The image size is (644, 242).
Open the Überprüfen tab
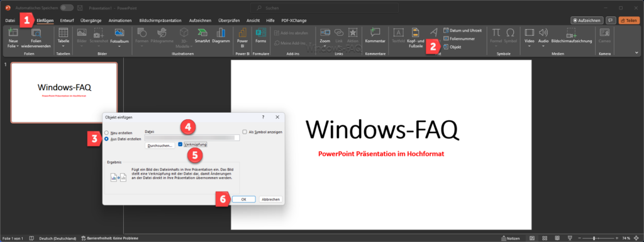click(x=229, y=20)
